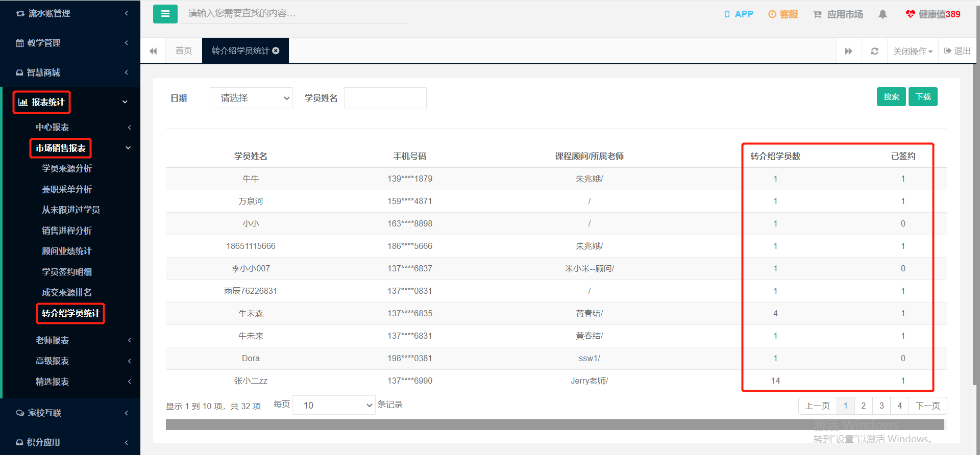
Task: Open 应用市场 app market
Action: tap(838, 14)
